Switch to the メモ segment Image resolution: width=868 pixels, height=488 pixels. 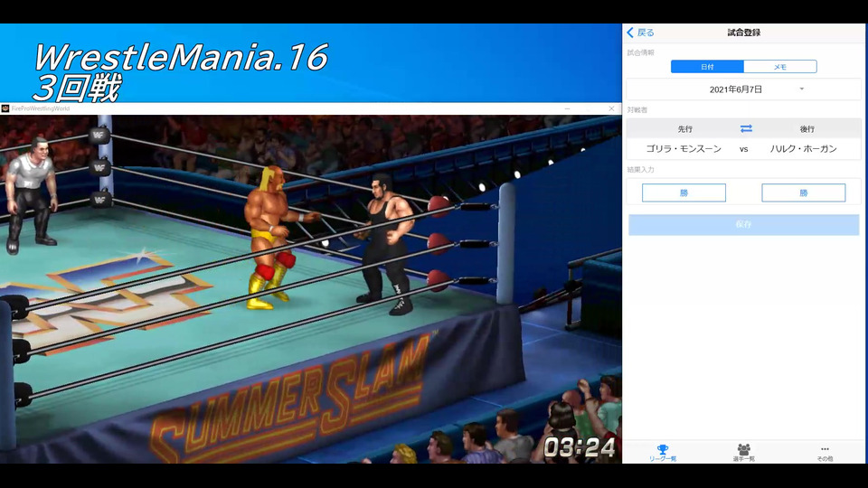click(780, 67)
